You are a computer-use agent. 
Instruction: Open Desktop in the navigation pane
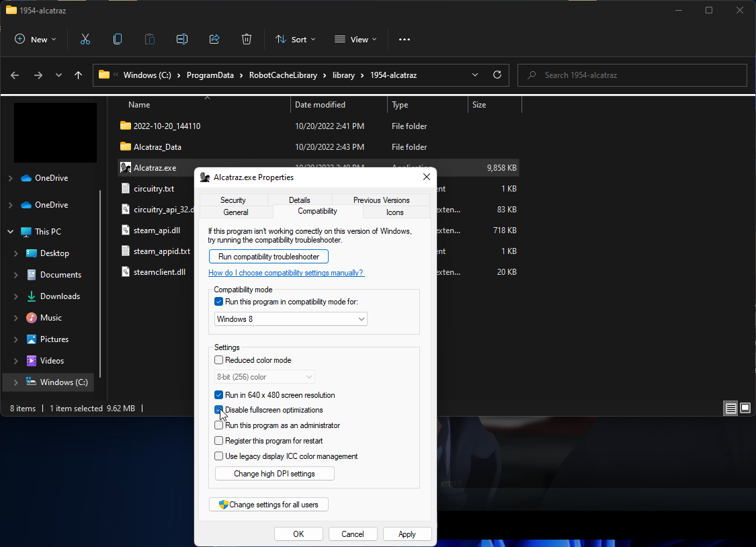pos(54,253)
